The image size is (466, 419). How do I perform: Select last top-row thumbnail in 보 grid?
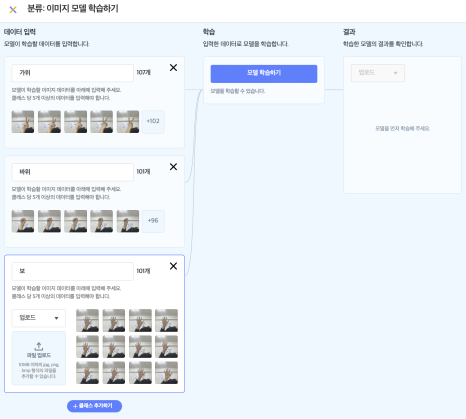(167, 320)
